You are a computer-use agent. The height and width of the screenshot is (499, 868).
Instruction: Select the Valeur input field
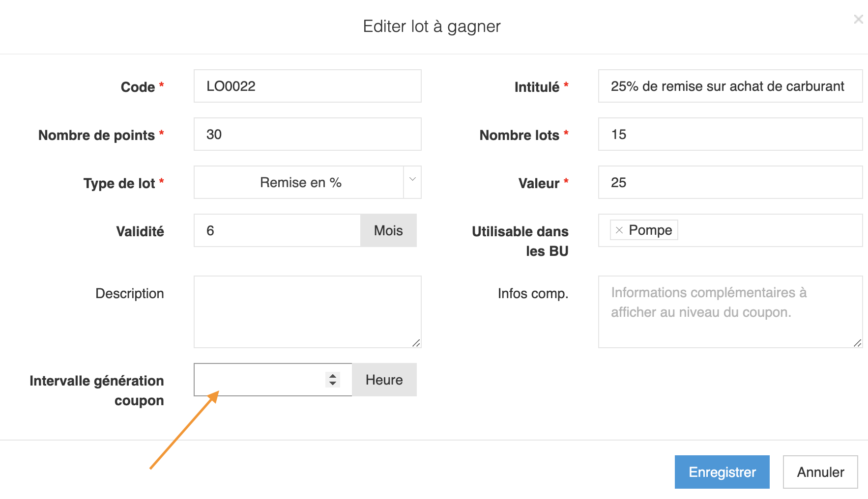tap(730, 182)
